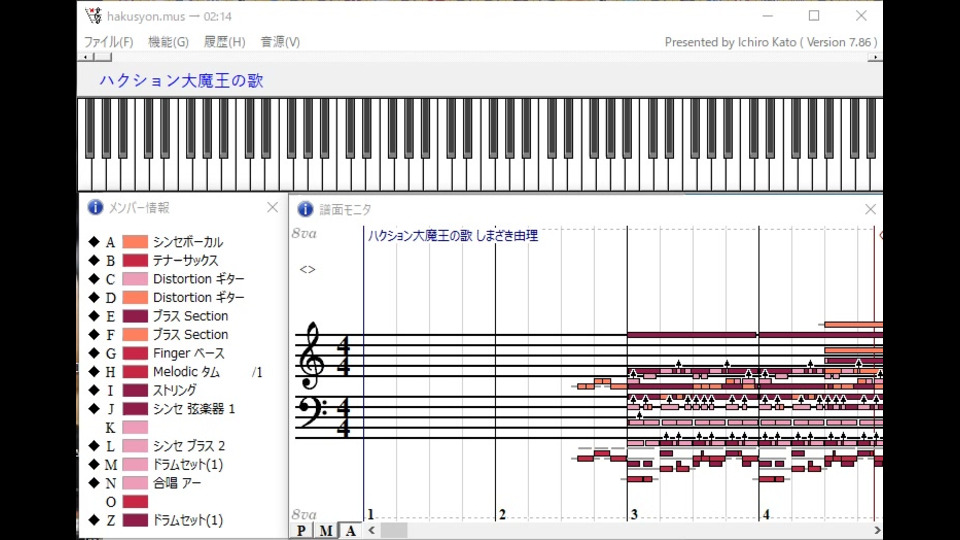
Task: Click the シンセ 弦楽器 1 label
Action: pyautogui.click(x=193, y=408)
